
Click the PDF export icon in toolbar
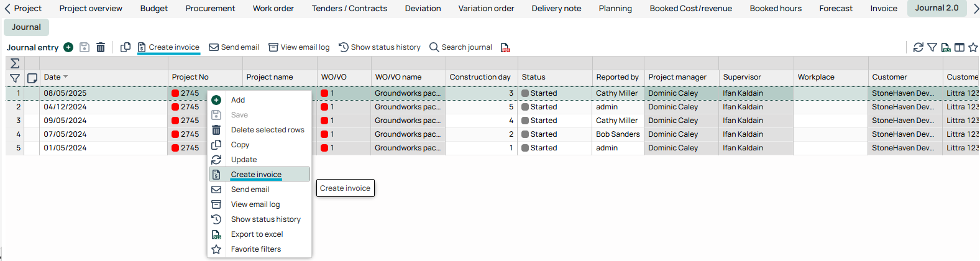coord(505,48)
